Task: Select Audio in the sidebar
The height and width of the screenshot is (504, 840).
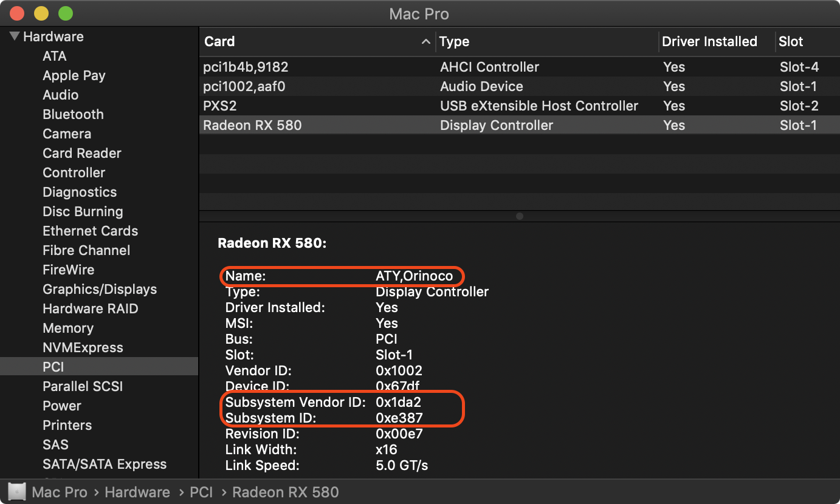Action: [61, 95]
